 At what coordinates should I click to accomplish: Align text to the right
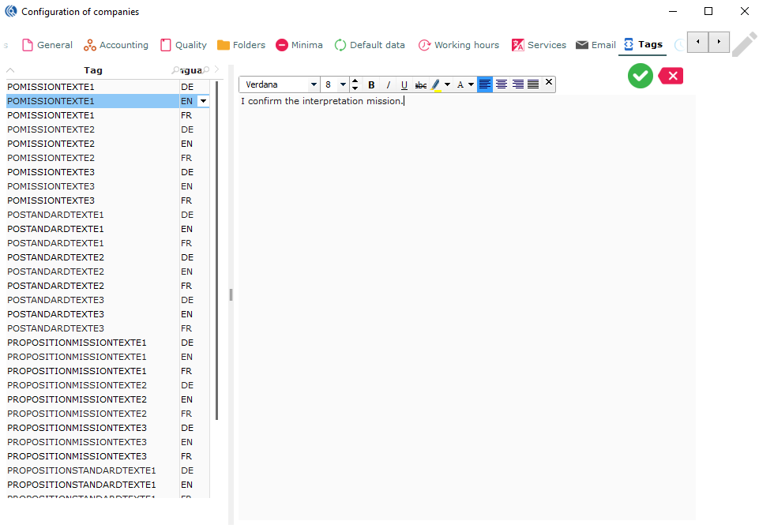tap(517, 84)
